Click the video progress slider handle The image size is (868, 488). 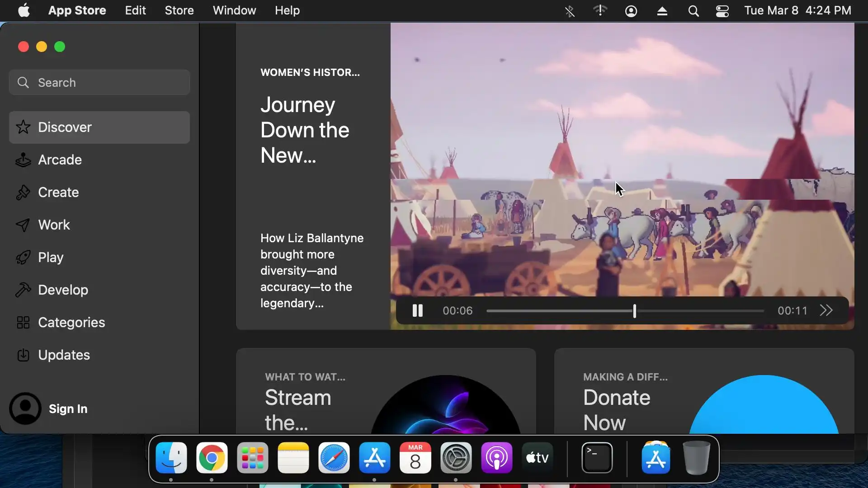pos(634,311)
